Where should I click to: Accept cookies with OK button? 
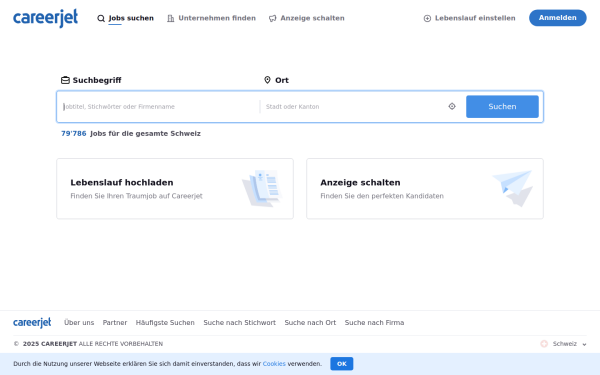tap(342, 364)
